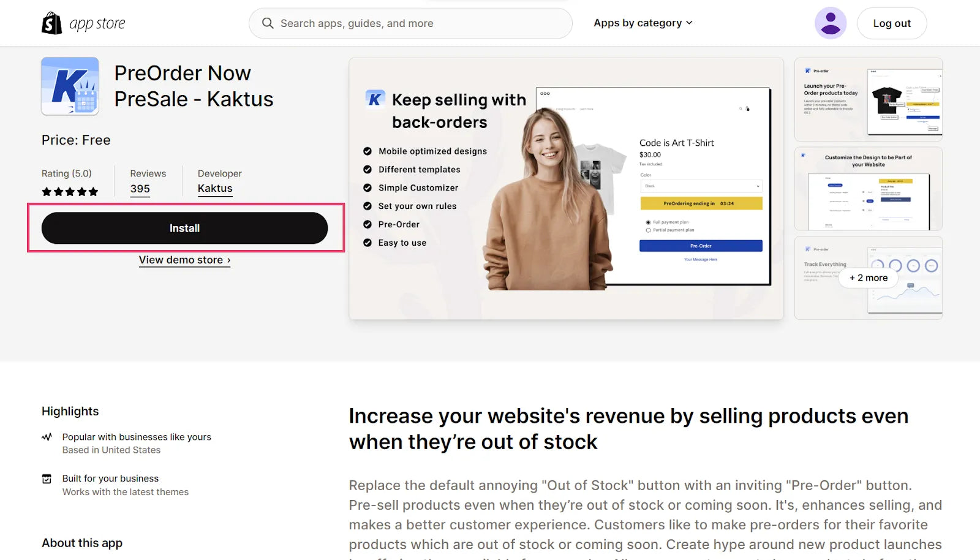Screen dimensions: 980x560
Task: Open the 395 reviews link
Action: 140,189
